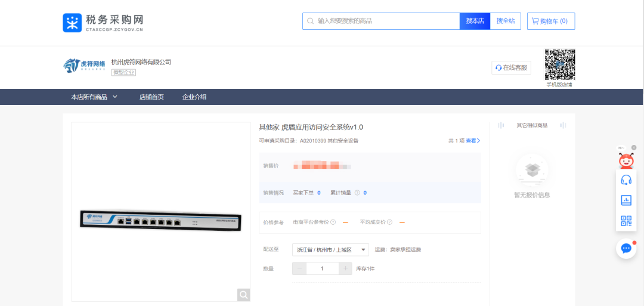Click the QR code sidebar icon
This screenshot has width=644, height=306.
[x=626, y=221]
